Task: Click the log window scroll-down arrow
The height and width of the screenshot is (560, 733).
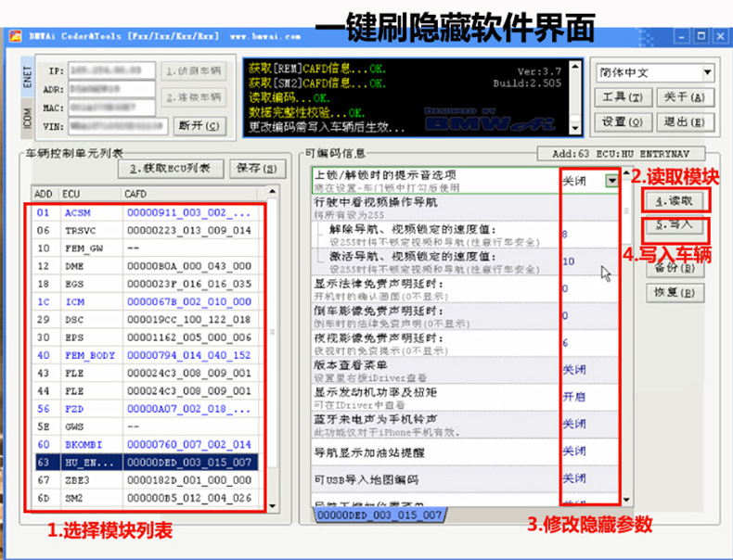Action: pyautogui.click(x=575, y=128)
